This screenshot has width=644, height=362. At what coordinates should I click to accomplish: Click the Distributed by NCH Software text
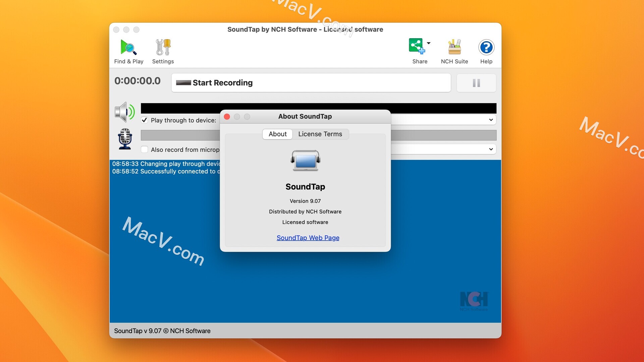tap(305, 212)
